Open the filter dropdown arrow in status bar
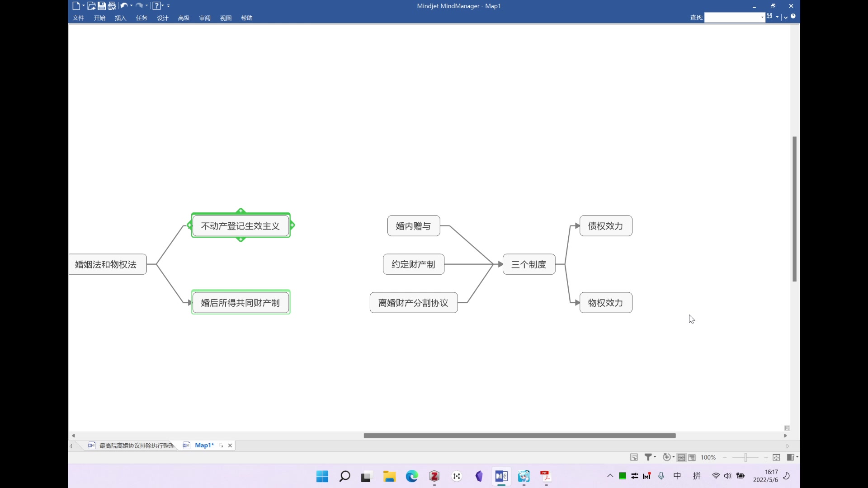This screenshot has width=868, height=488. point(655,457)
